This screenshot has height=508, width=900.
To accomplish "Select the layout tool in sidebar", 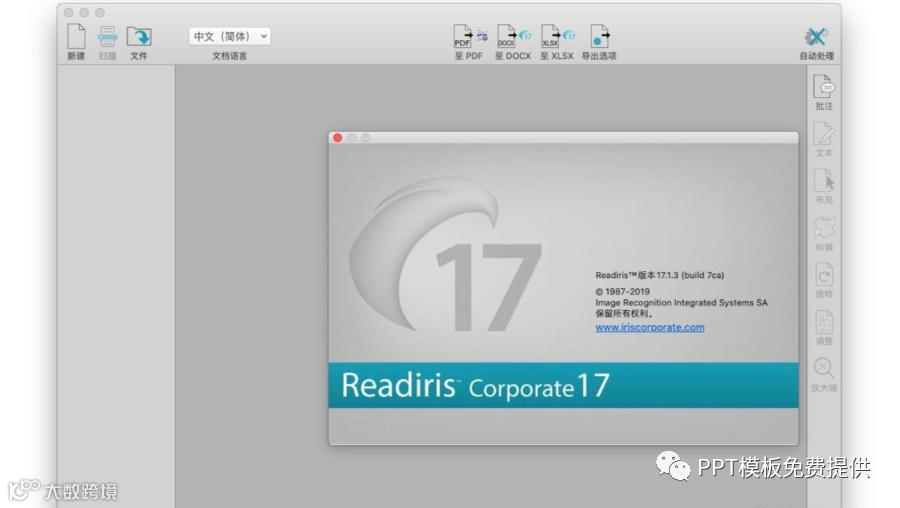I will click(x=824, y=181).
